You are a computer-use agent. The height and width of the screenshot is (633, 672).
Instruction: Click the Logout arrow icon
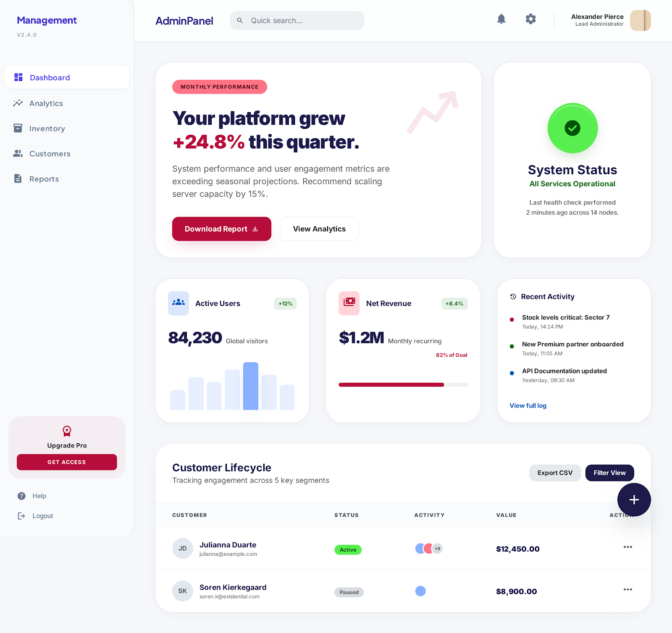coord(21,516)
